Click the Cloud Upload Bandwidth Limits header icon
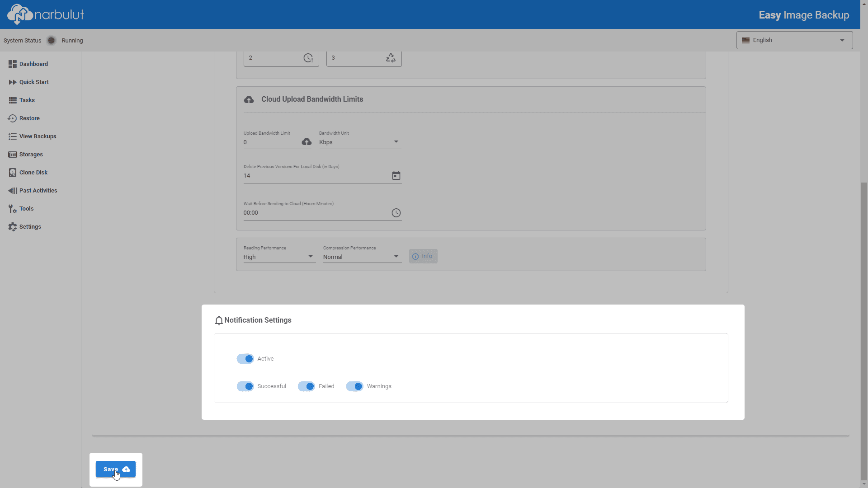The width and height of the screenshot is (868, 488). pyautogui.click(x=249, y=99)
